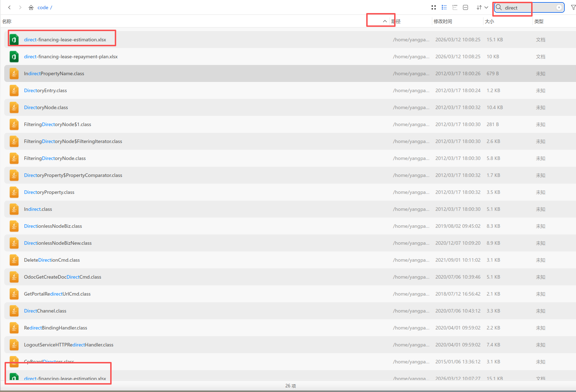Open the home folder icon in breadcrumb

(31, 7)
